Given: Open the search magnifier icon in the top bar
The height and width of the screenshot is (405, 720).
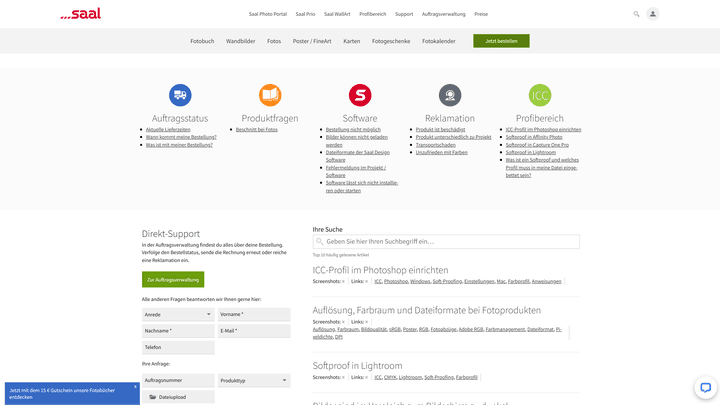Looking at the screenshot, I should pyautogui.click(x=636, y=14).
